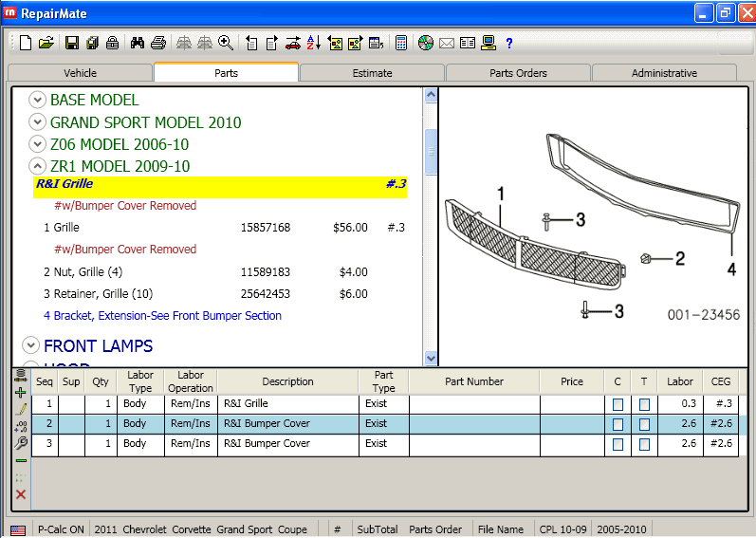Tick the C checkbox in the Seq 3 row

point(618,444)
